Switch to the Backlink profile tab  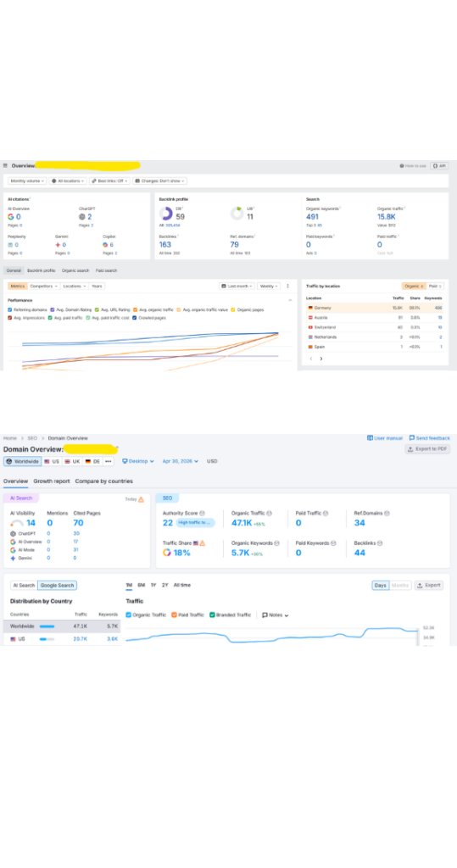41,270
